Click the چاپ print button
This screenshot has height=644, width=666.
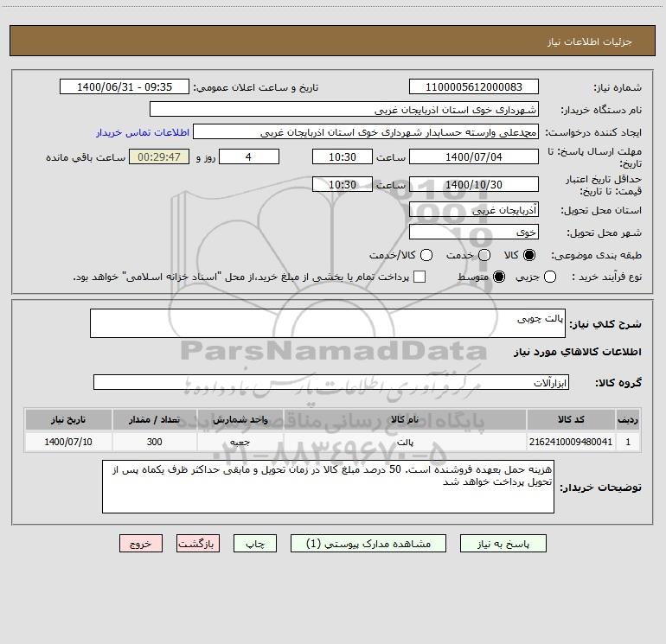click(x=255, y=544)
